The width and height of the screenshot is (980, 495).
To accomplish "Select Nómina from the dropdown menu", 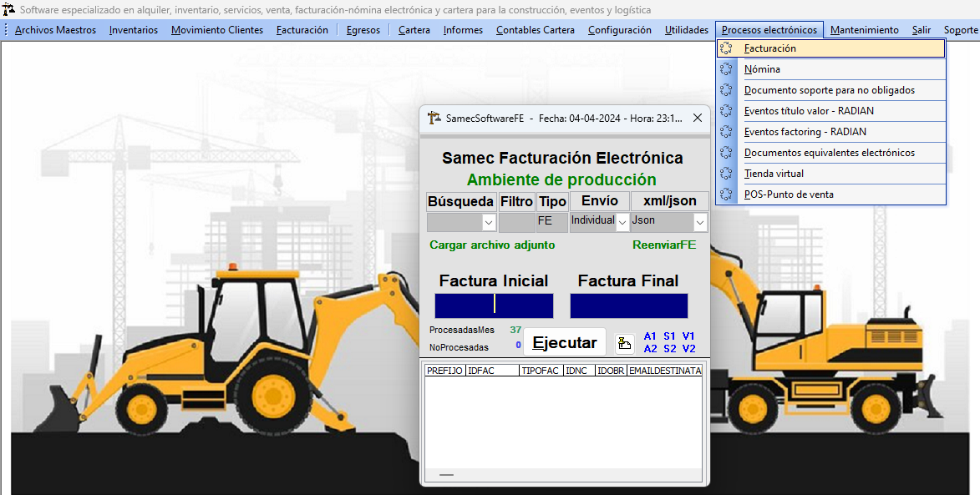I will coord(830,69).
